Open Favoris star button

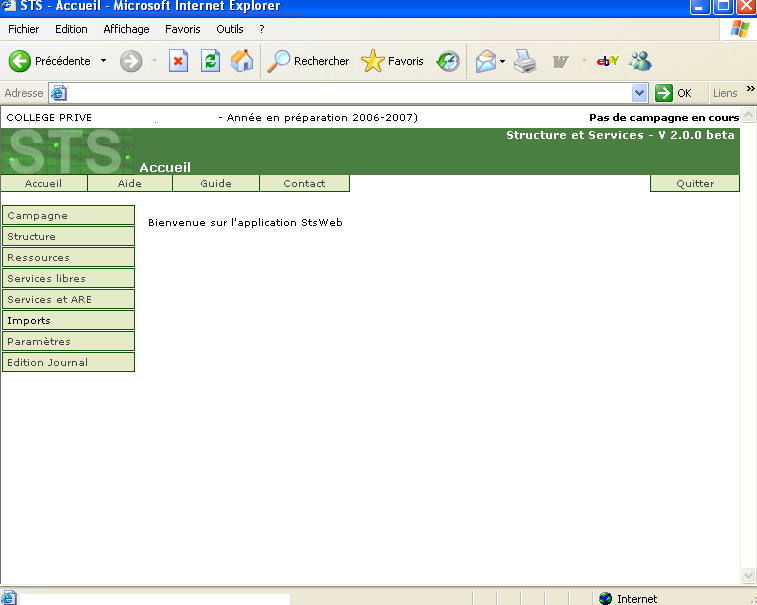[x=372, y=61]
